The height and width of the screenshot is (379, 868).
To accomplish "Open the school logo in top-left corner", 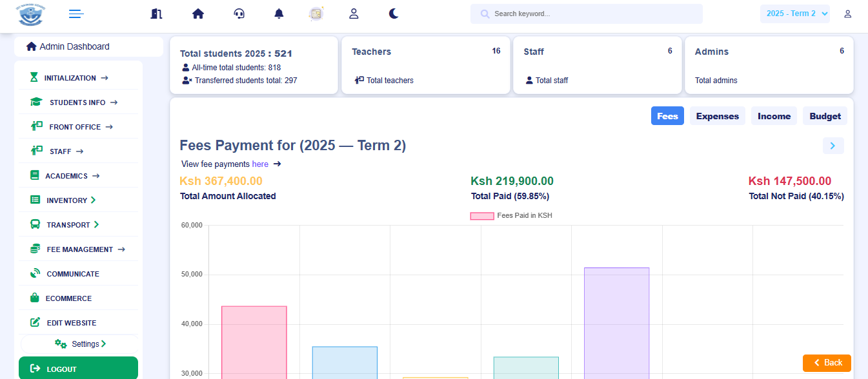I will tap(31, 14).
